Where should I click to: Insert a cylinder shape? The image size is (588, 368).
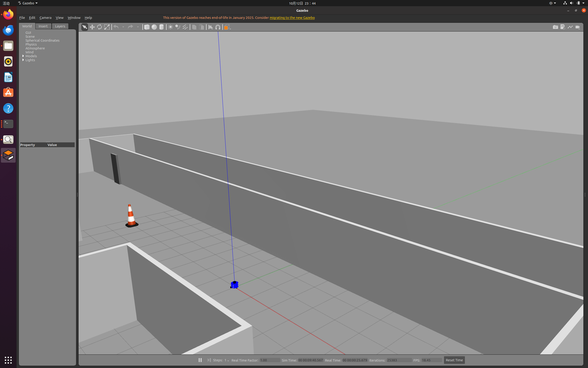(161, 27)
